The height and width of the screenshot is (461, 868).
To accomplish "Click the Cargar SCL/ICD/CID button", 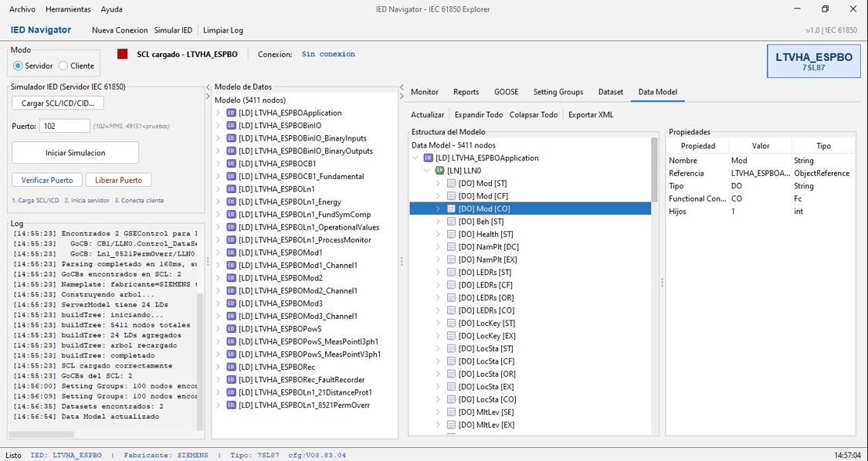I will (58, 103).
